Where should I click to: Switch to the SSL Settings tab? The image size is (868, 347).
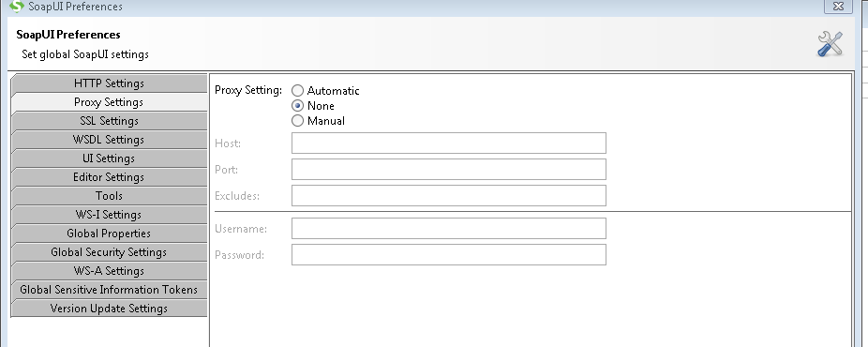point(109,121)
